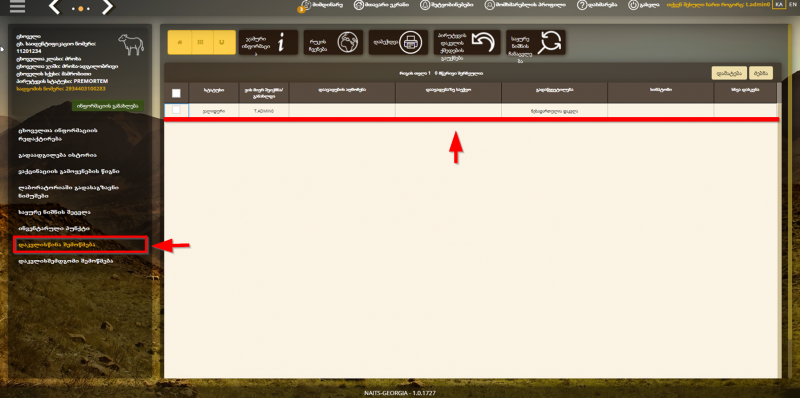
Task: Switch language to EN
Action: click(792, 5)
